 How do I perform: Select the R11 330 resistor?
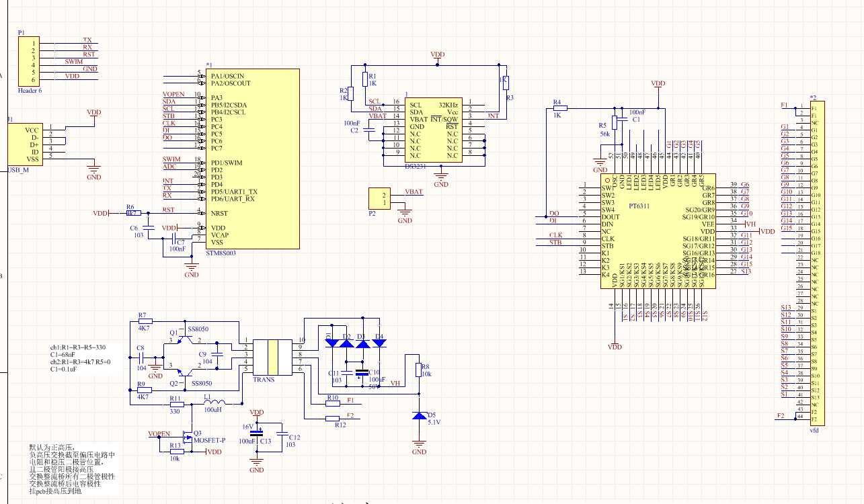click(x=176, y=404)
